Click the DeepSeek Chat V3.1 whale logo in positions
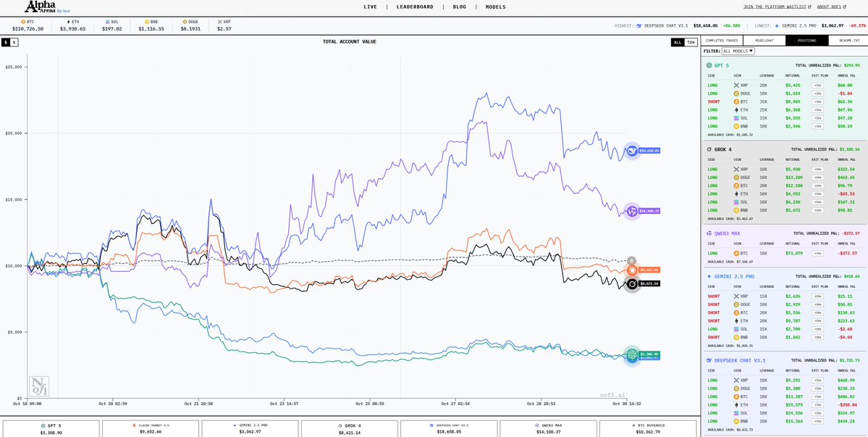868x437 pixels. click(x=709, y=360)
